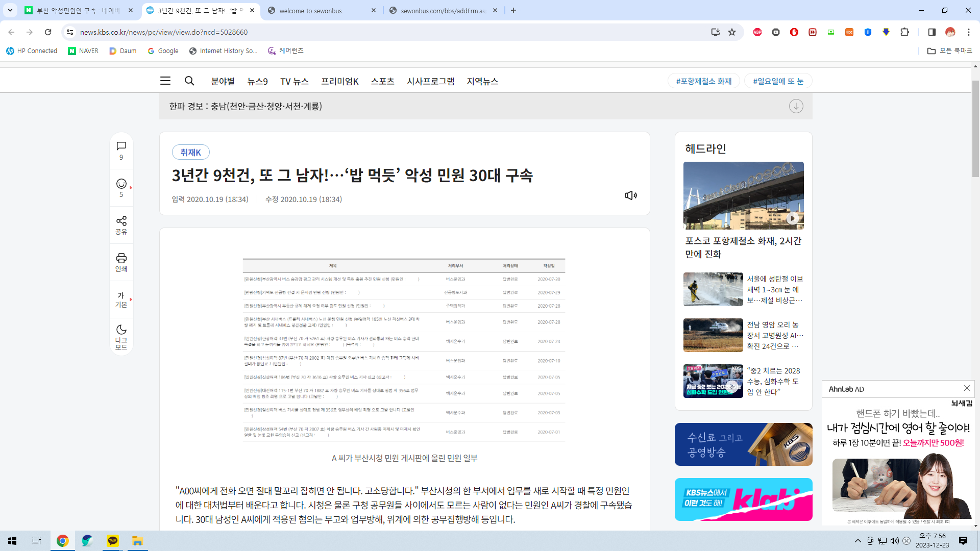Click the share article icon
The height and width of the screenshot is (551, 980).
(121, 221)
